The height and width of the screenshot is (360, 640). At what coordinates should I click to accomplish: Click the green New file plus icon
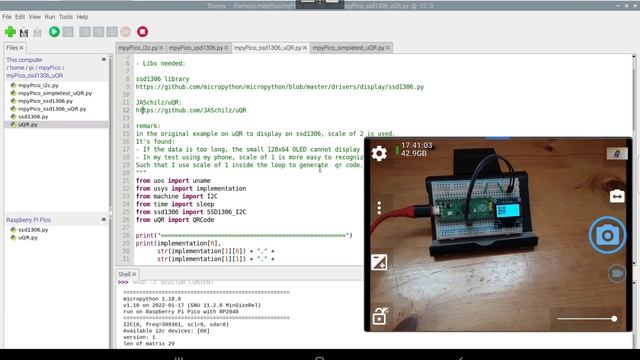[10, 32]
